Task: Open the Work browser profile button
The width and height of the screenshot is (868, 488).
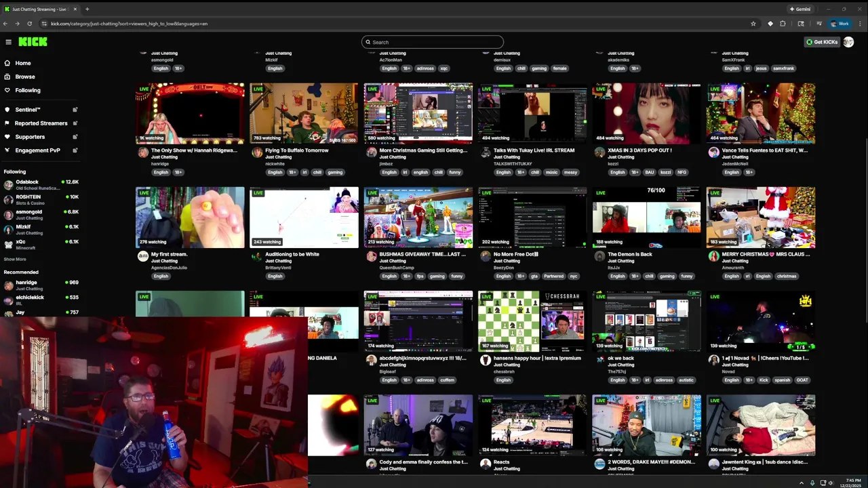Action: (840, 24)
